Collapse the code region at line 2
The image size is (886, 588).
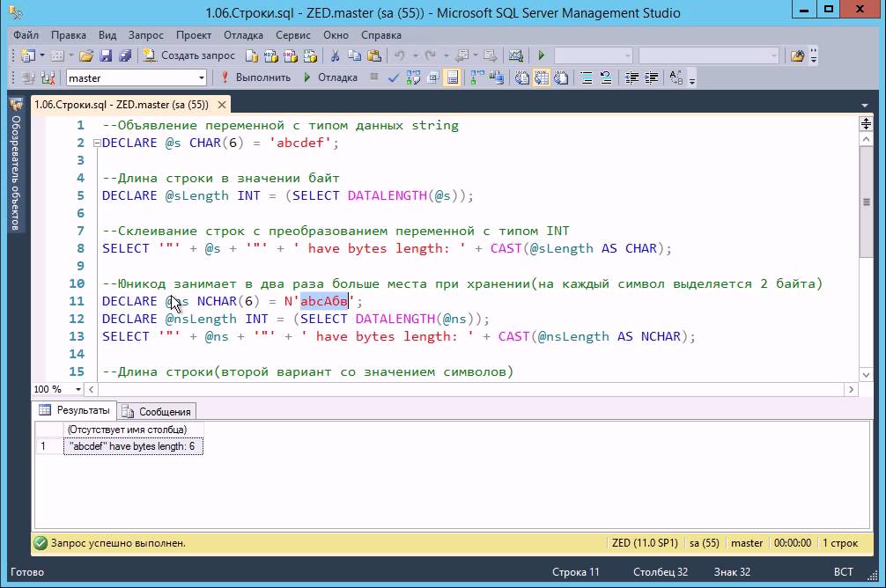click(x=97, y=143)
